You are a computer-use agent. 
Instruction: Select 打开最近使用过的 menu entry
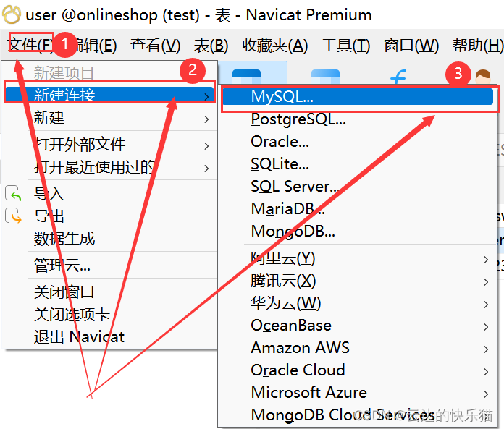click(x=109, y=167)
